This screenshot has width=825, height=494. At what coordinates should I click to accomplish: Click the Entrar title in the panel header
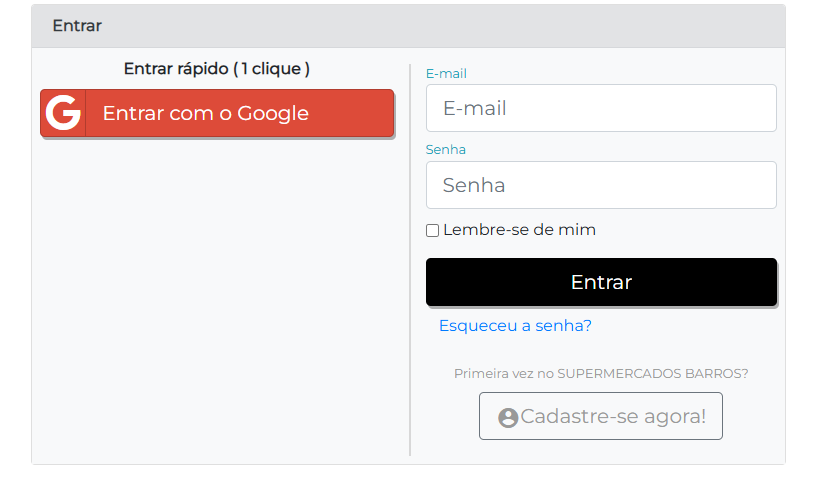[77, 26]
